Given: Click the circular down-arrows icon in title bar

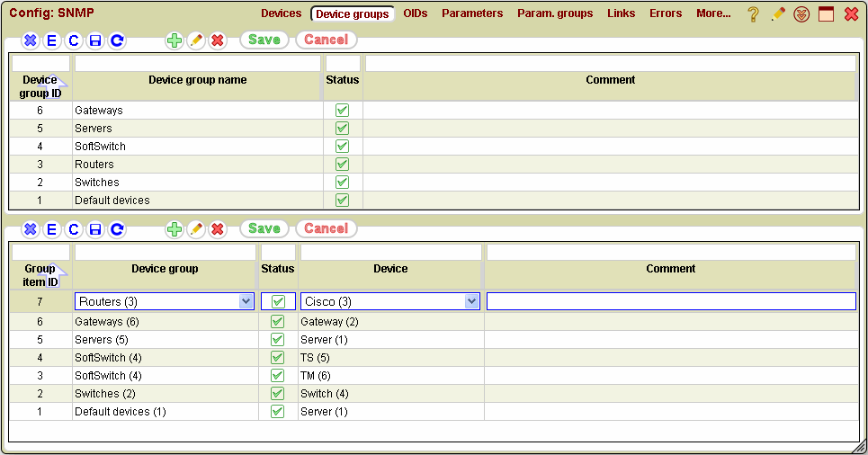Looking at the screenshot, I should [x=801, y=14].
